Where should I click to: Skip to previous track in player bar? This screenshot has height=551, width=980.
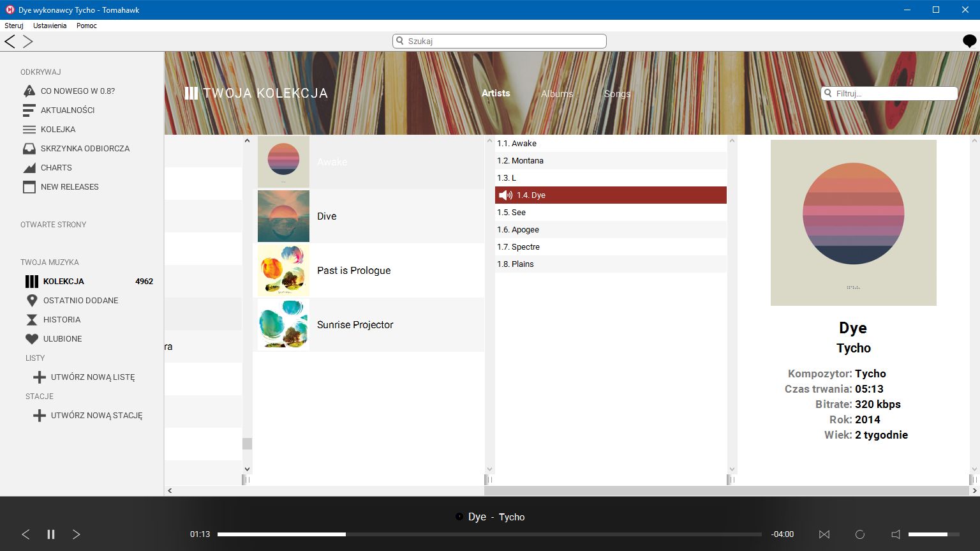tap(26, 534)
